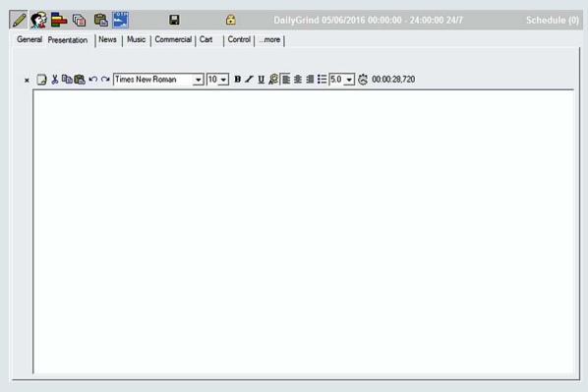Toggle underline formatting
This screenshot has width=588, height=392.
[x=261, y=79]
